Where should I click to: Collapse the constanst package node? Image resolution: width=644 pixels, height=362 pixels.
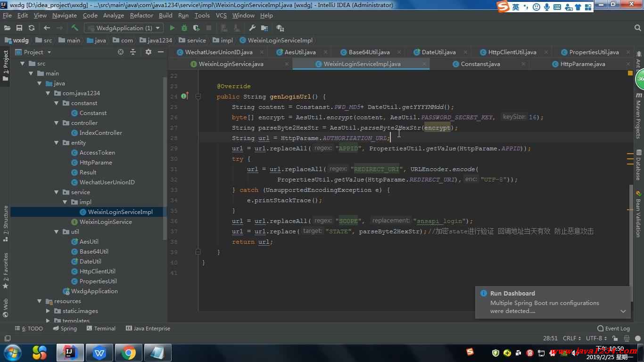coord(56,103)
